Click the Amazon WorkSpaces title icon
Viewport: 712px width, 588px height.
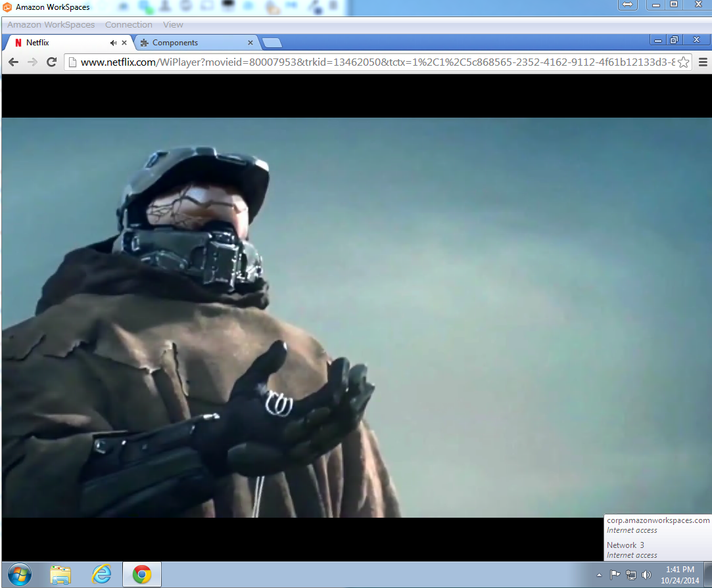coord(7,7)
